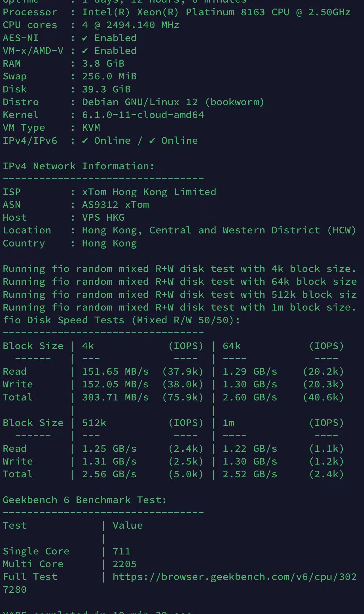Image resolution: width=364 pixels, height=614 pixels.
Task: Click the 512k block size column header
Action: pyautogui.click(x=94, y=423)
